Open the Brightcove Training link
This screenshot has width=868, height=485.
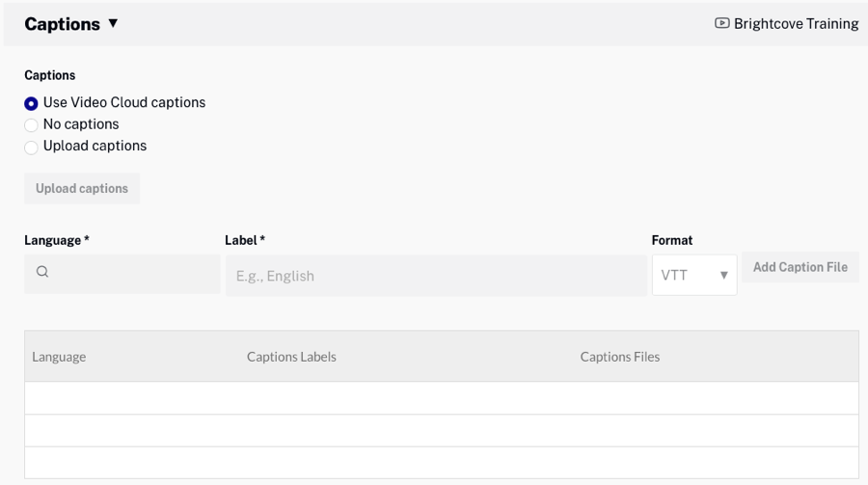tap(796, 24)
